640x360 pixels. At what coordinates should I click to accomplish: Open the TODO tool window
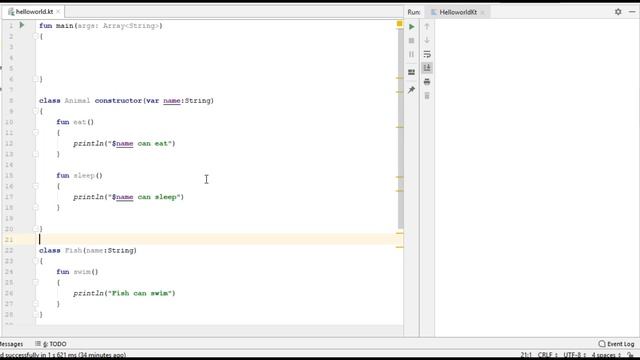coord(51,344)
